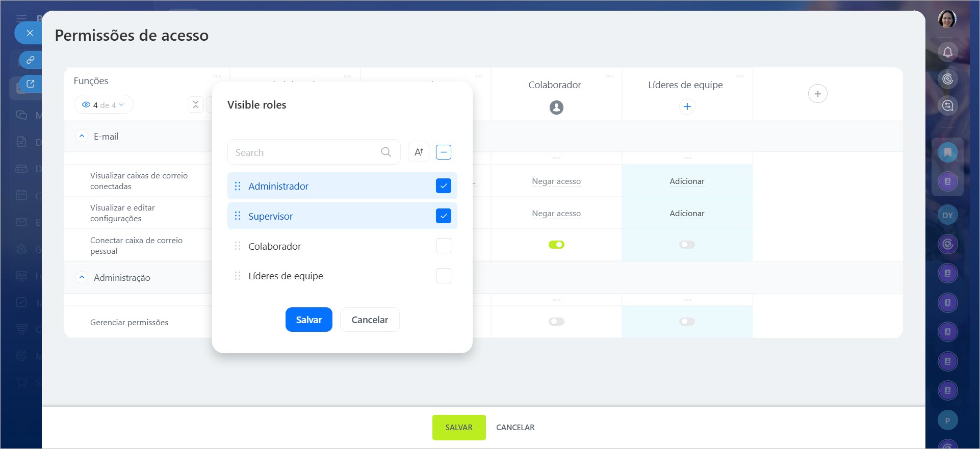980x449 pixels.
Task: Toggle Colaborador personal mailbox connect switch
Action: click(x=556, y=245)
